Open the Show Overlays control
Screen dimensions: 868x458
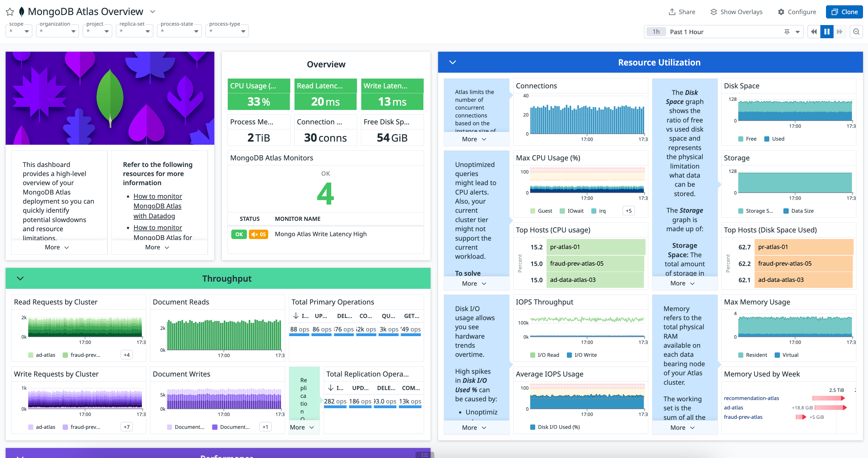pyautogui.click(x=736, y=12)
